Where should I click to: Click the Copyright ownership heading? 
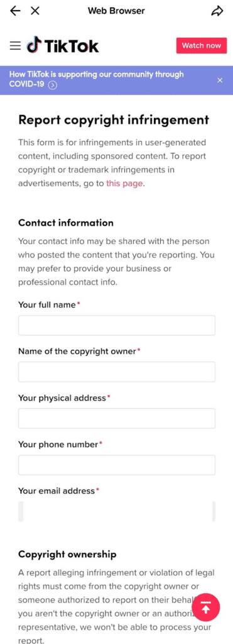click(67, 554)
